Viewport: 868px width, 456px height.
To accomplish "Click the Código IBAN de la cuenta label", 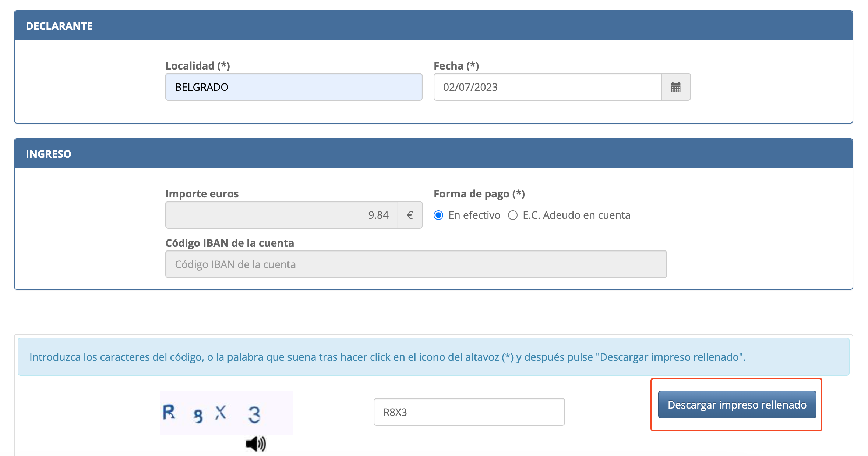I will tap(229, 243).
